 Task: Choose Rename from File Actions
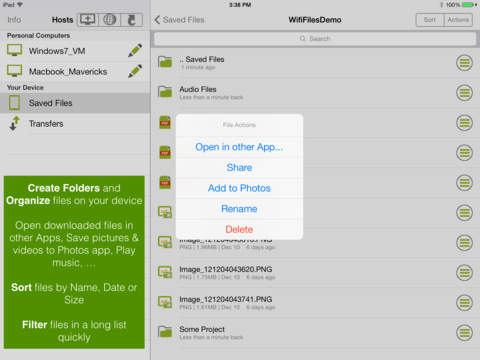click(239, 209)
